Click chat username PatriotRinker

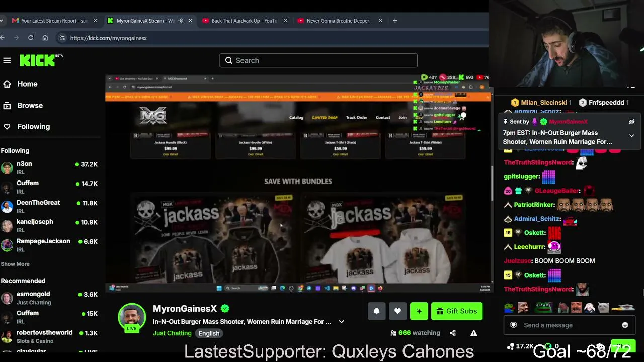534,205
